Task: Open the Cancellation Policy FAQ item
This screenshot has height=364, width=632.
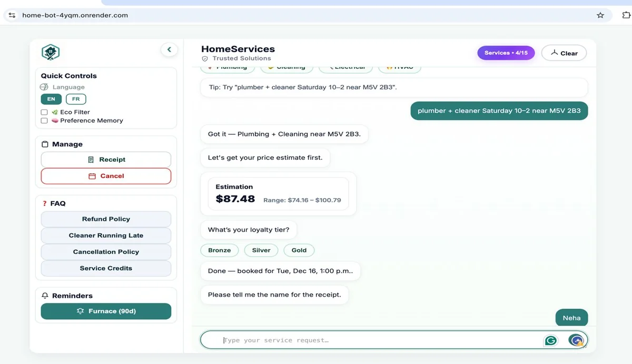Action: coord(106,252)
